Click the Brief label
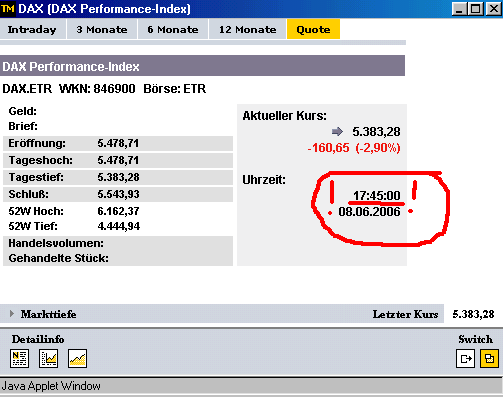 [x=23, y=126]
